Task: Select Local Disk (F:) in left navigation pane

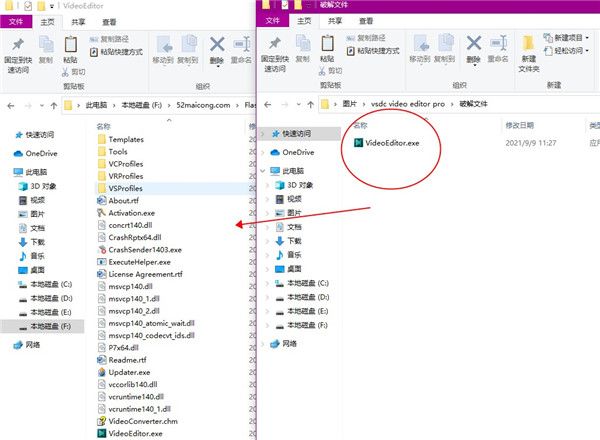Action: click(51, 326)
